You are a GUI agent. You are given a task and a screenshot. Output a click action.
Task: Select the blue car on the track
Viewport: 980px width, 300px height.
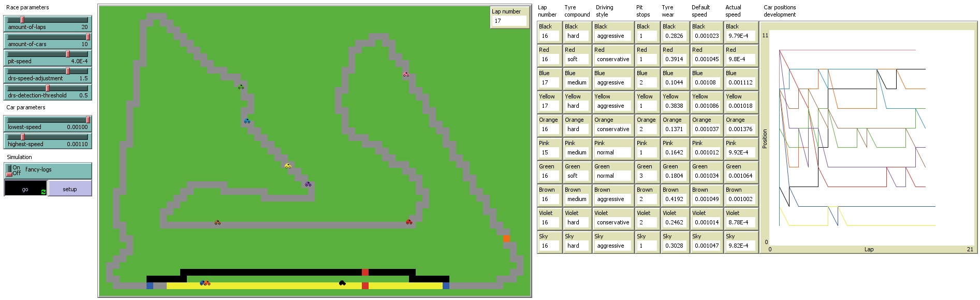point(247,121)
